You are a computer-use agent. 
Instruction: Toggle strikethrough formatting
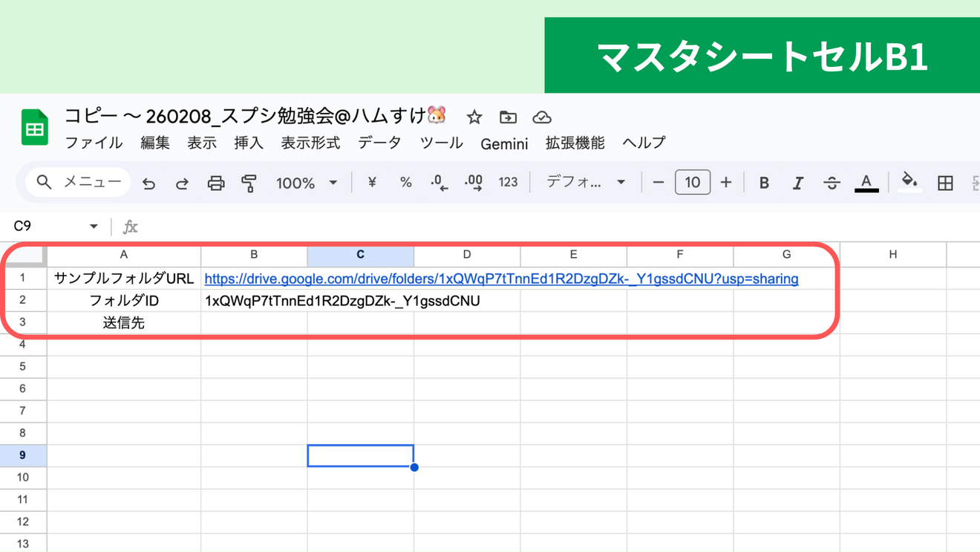point(832,183)
